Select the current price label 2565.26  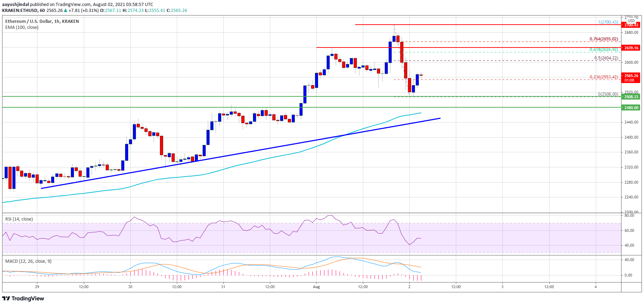coord(631,75)
